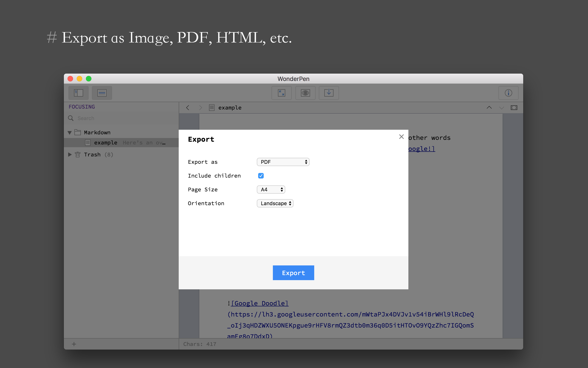588x368 pixels.
Task: Click the example title in editor header
Action: click(230, 108)
